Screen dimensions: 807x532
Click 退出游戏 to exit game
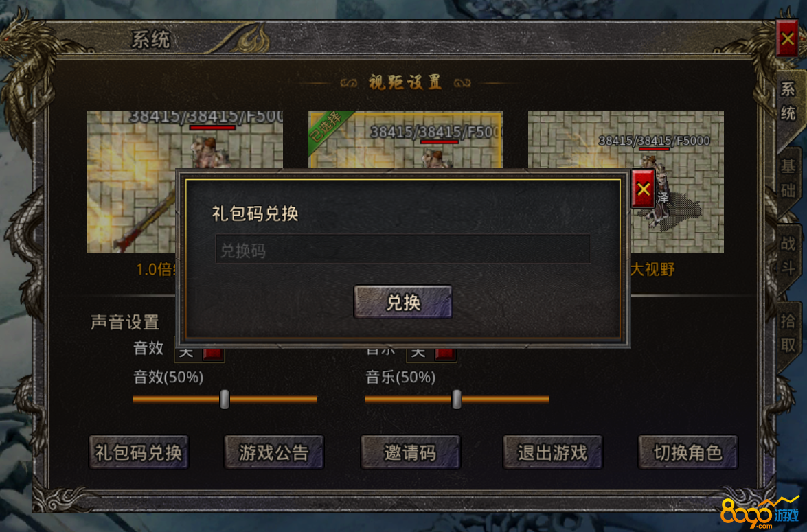tap(552, 452)
